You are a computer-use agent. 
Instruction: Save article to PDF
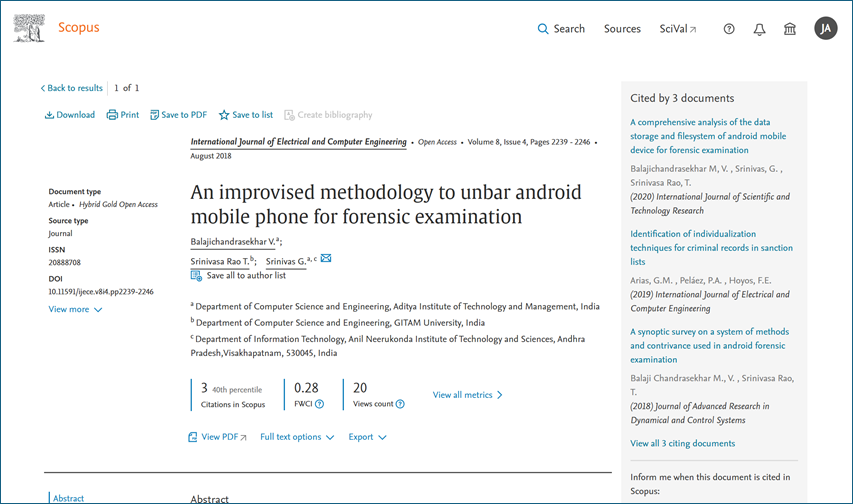[179, 115]
